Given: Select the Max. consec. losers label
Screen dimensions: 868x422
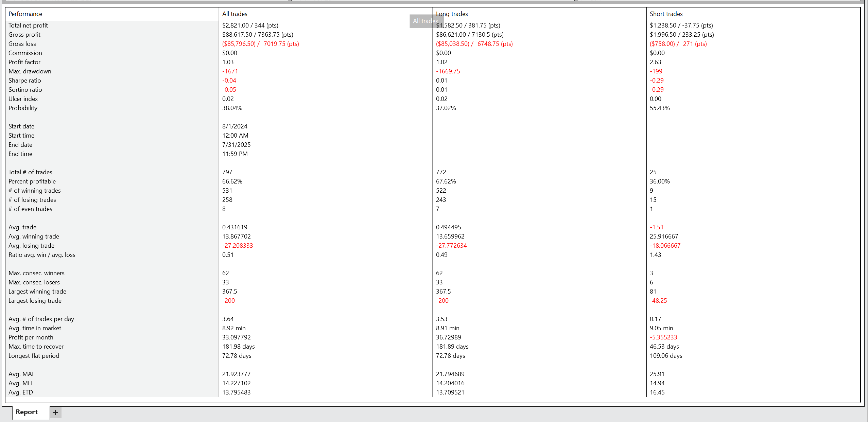Looking at the screenshot, I should [34, 282].
